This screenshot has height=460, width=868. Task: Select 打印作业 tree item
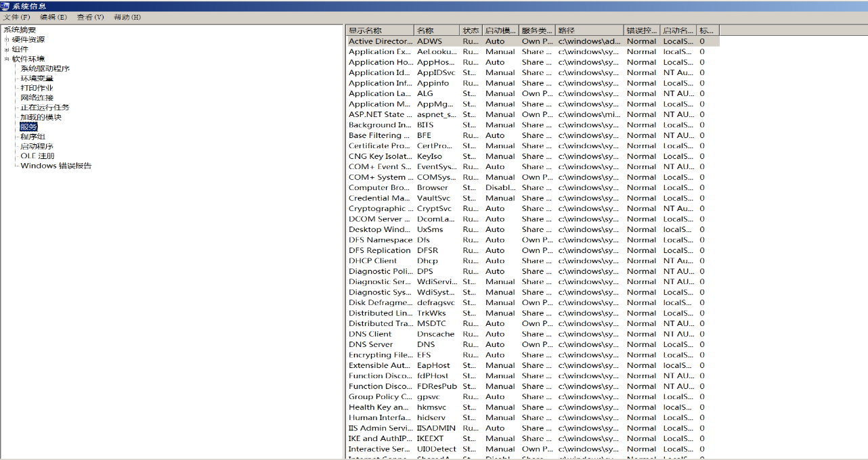point(37,88)
